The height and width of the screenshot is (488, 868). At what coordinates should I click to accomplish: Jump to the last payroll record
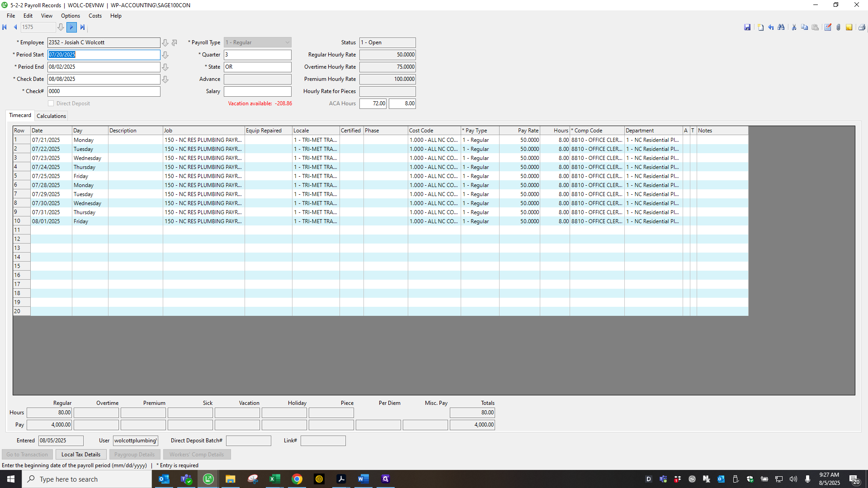(x=82, y=27)
